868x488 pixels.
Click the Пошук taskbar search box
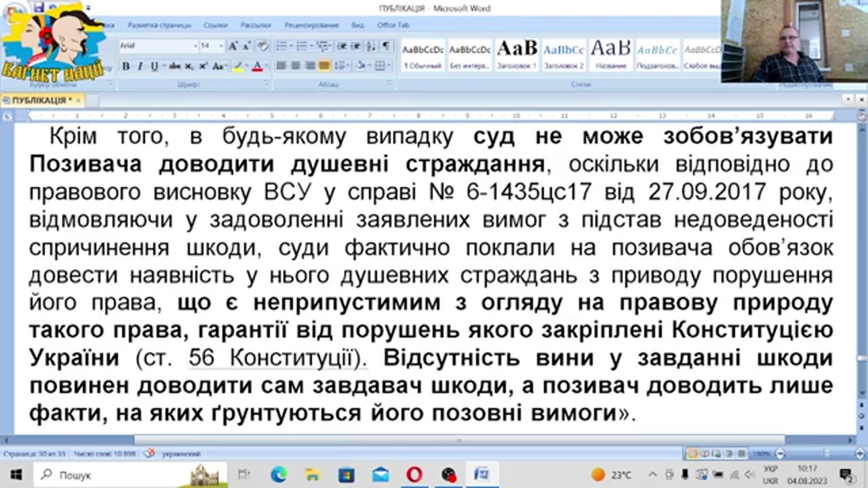click(x=130, y=474)
